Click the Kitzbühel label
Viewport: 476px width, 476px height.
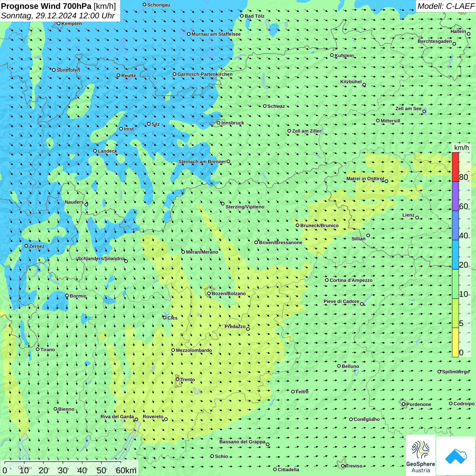coord(351,82)
